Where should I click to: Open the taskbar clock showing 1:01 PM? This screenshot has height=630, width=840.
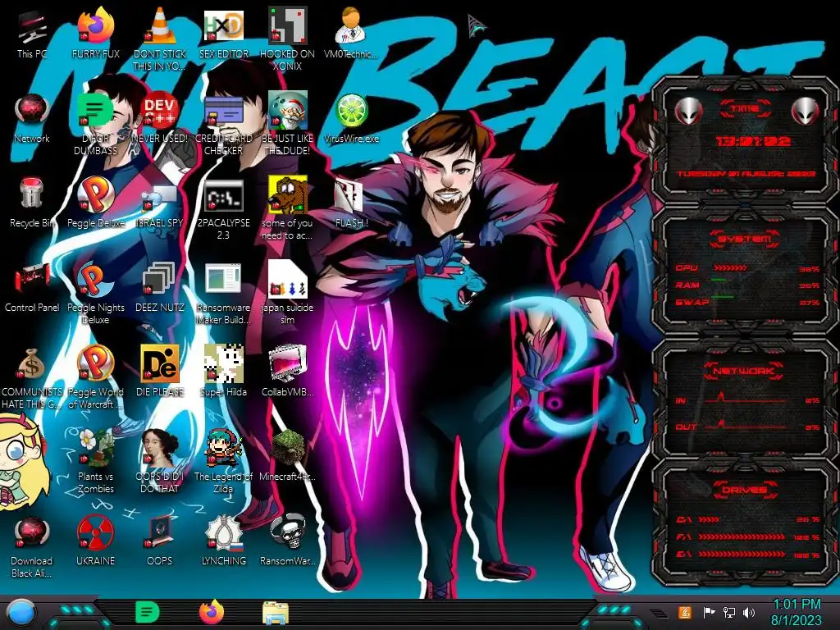click(x=796, y=612)
